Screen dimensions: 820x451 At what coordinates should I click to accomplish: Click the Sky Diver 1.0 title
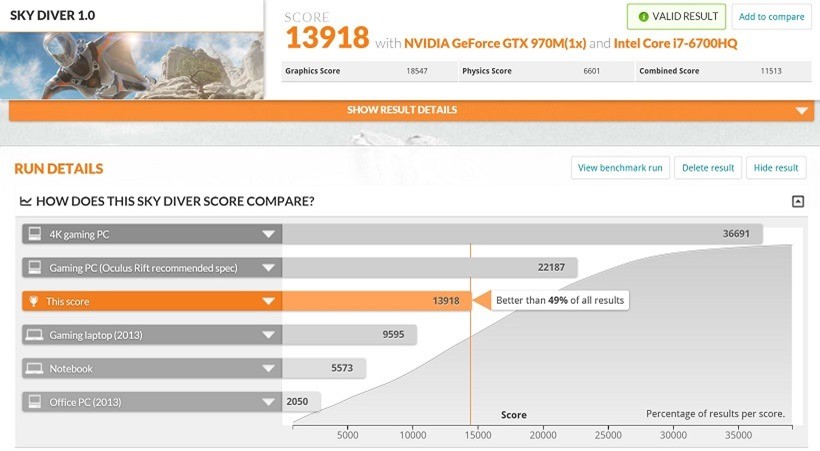[52, 15]
